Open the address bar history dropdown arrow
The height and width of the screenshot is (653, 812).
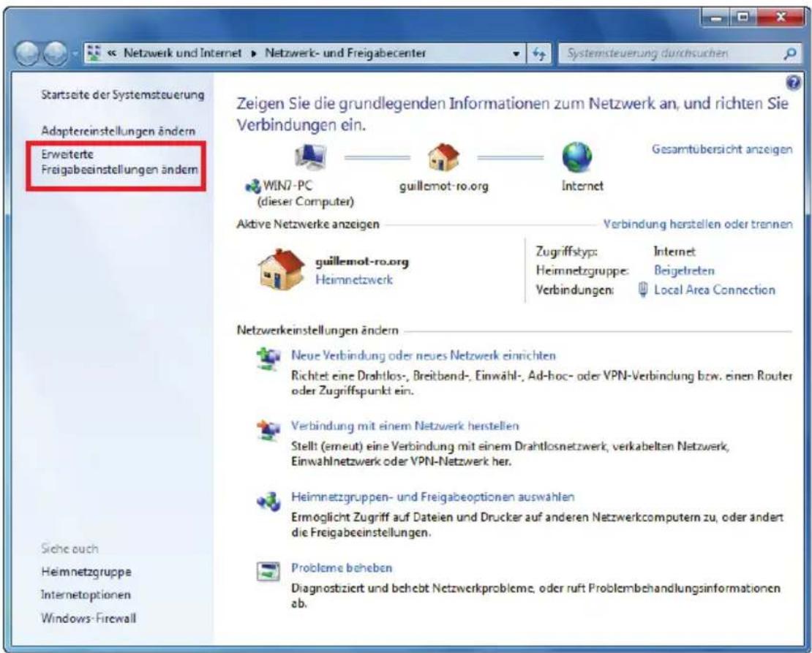tap(516, 53)
